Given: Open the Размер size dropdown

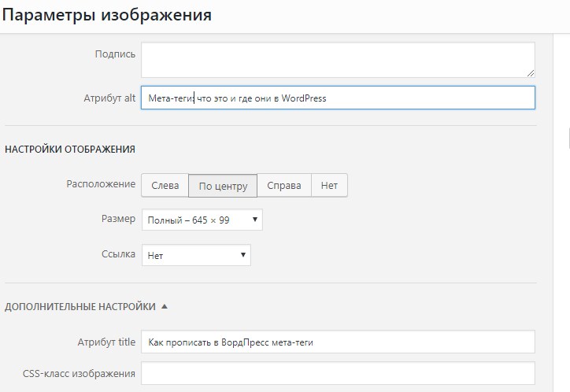Looking at the screenshot, I should click(202, 220).
